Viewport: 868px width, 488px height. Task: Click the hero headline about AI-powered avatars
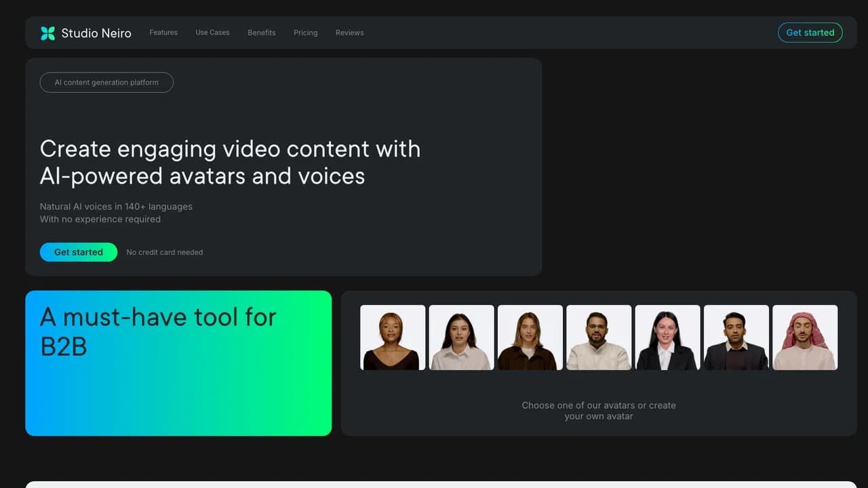click(230, 163)
